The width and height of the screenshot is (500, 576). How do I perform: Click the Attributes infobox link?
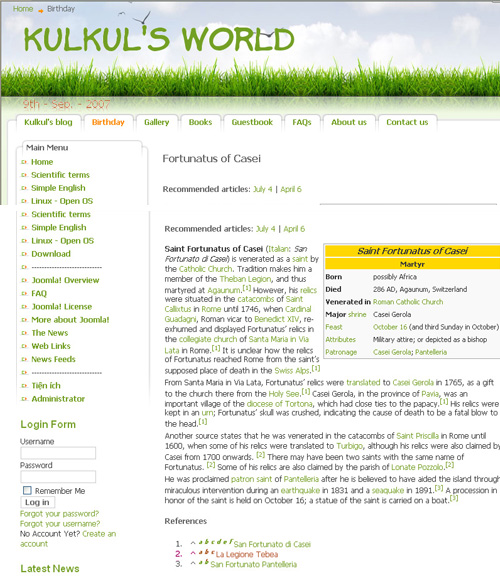point(341,339)
